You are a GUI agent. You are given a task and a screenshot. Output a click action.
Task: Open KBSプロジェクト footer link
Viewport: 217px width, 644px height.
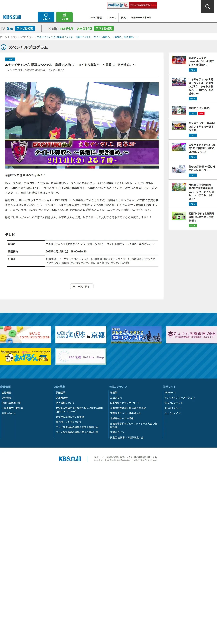click(x=174, y=403)
